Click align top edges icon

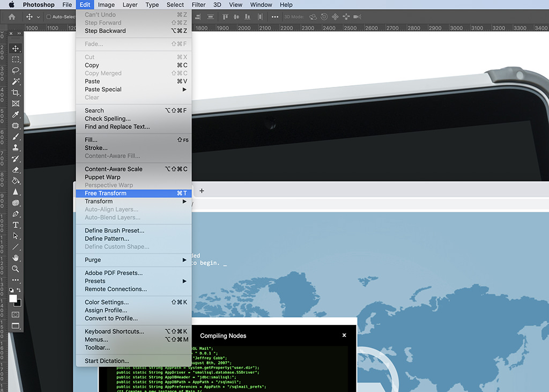point(225,17)
